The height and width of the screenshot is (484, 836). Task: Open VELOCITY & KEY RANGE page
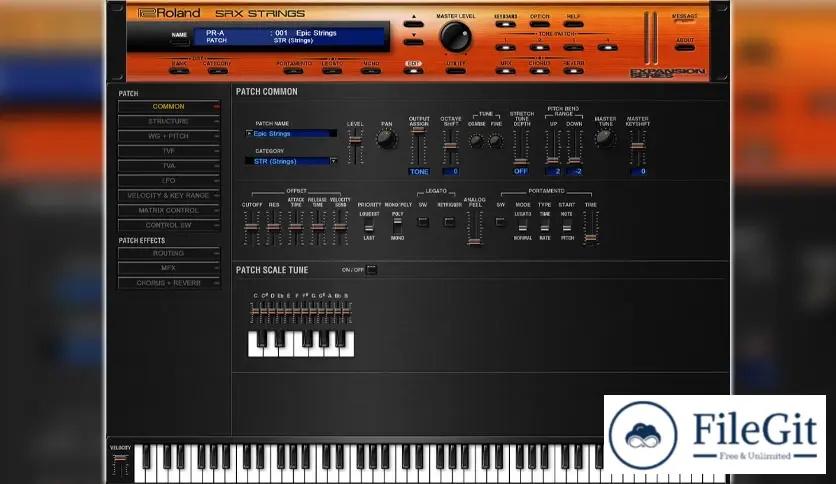click(x=168, y=196)
